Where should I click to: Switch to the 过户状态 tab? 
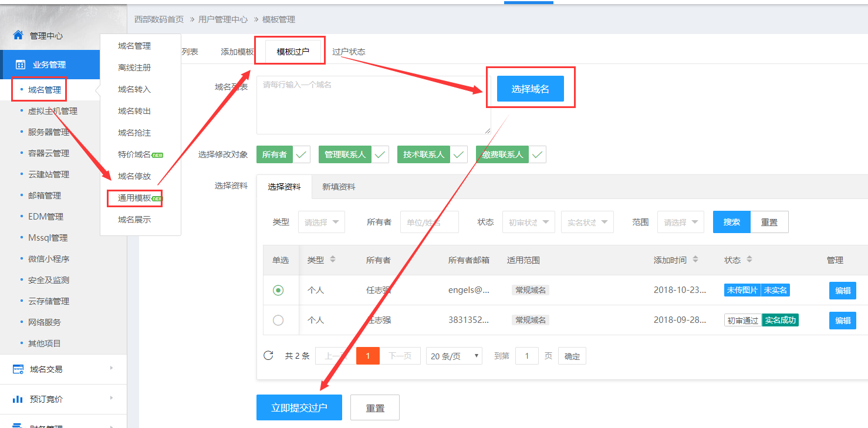tap(349, 52)
